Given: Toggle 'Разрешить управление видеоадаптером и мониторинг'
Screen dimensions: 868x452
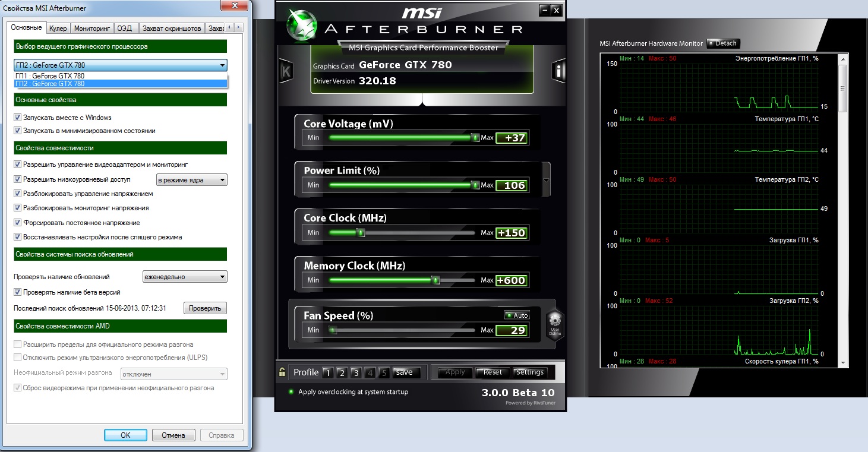Looking at the screenshot, I should [x=18, y=165].
